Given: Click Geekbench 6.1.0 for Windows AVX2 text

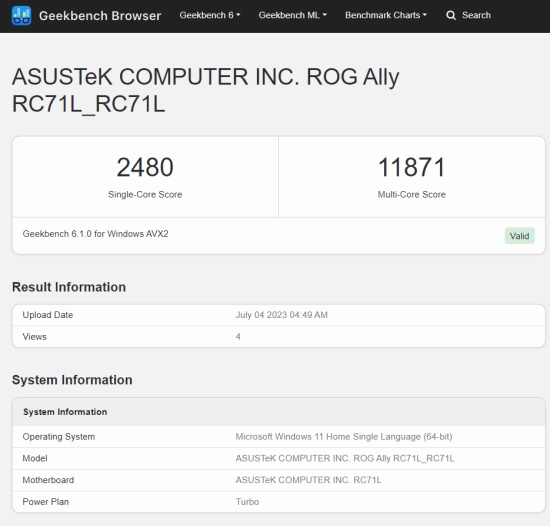Looking at the screenshot, I should click(x=95, y=234).
